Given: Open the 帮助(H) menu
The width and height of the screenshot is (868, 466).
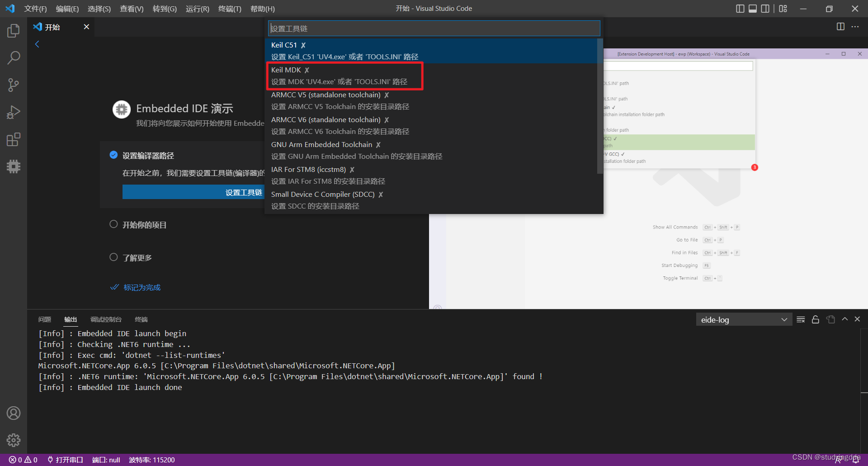Looking at the screenshot, I should pos(263,9).
